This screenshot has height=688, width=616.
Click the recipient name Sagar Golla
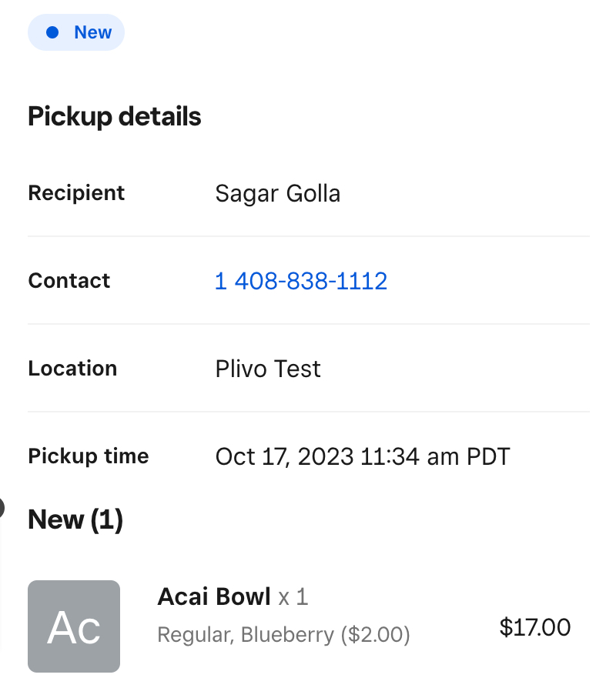(x=277, y=193)
